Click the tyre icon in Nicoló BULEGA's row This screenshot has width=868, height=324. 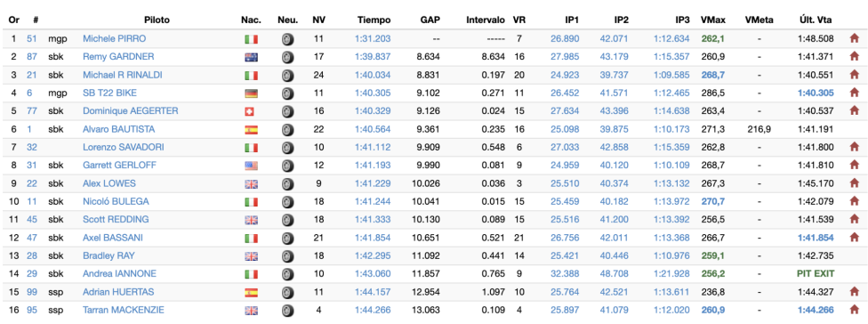pyautogui.click(x=288, y=202)
